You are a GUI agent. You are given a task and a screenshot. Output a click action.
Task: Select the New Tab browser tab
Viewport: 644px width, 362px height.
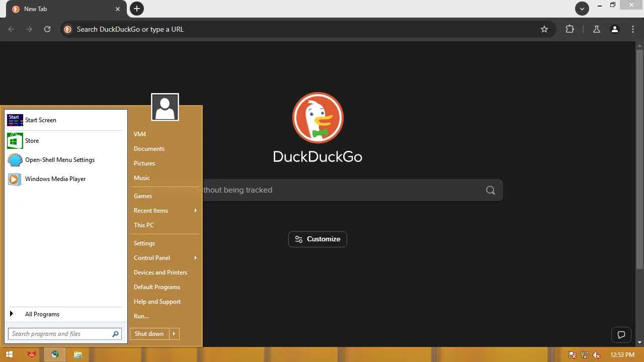click(66, 9)
